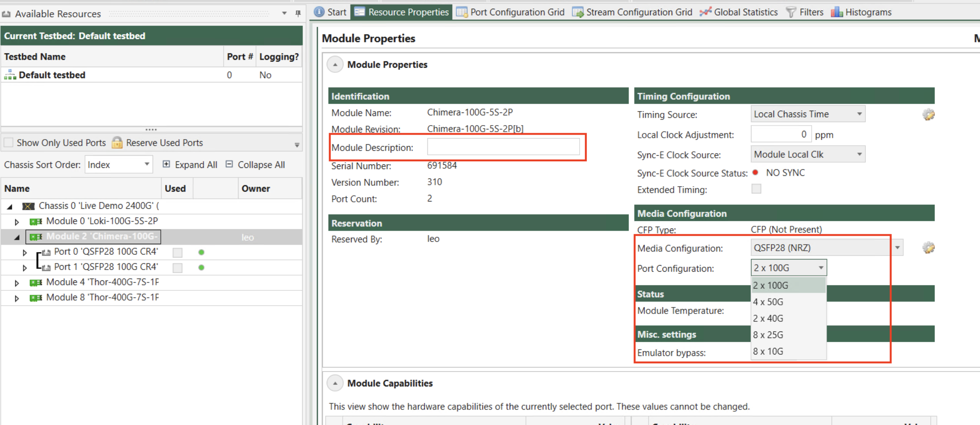Screen dimensions: 980x425
Task: Click the Name column header in the resource tree
Action: [81, 188]
